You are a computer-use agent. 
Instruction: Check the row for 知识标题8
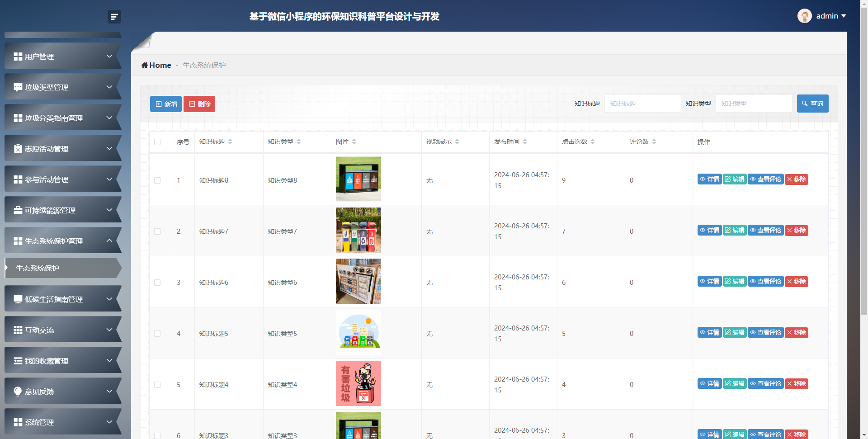pos(157,180)
